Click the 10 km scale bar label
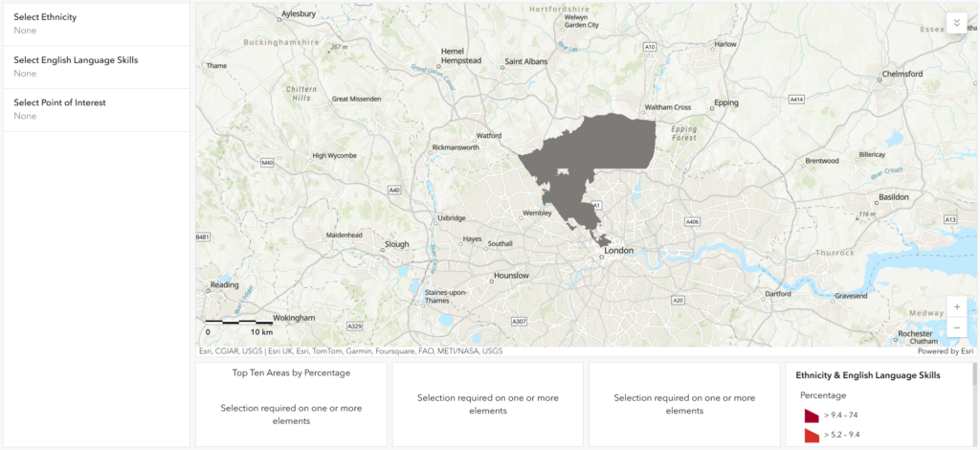Image resolution: width=980 pixels, height=450 pixels. (x=262, y=332)
